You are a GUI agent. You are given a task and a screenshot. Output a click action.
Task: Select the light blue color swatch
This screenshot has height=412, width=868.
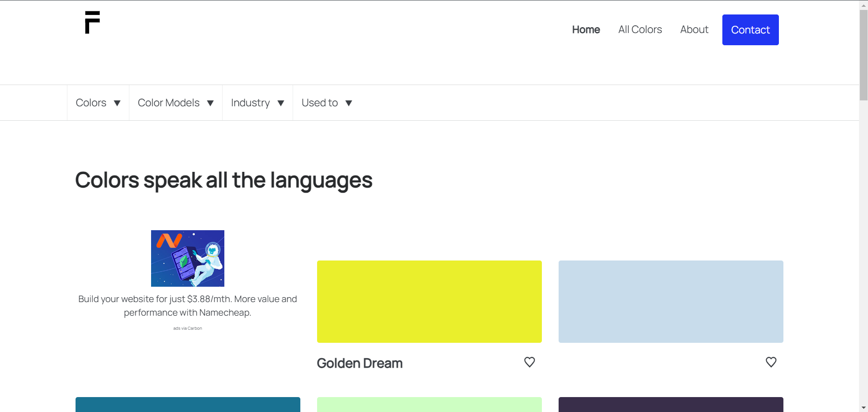click(x=670, y=301)
